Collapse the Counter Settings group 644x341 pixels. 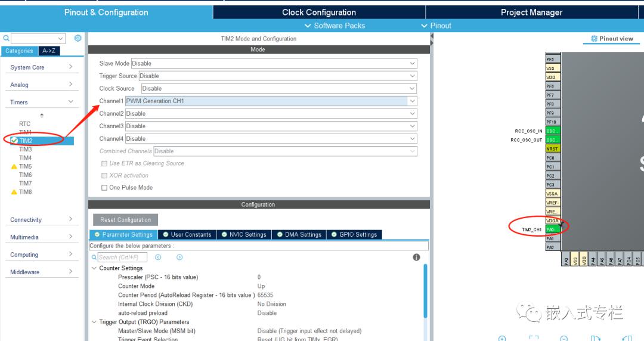(94, 268)
